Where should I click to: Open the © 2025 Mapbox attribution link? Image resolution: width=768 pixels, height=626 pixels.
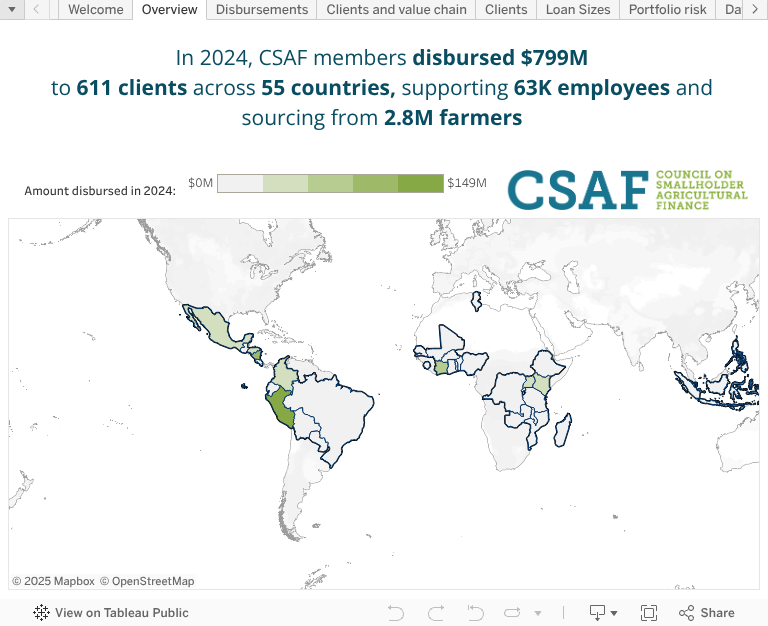pos(53,581)
